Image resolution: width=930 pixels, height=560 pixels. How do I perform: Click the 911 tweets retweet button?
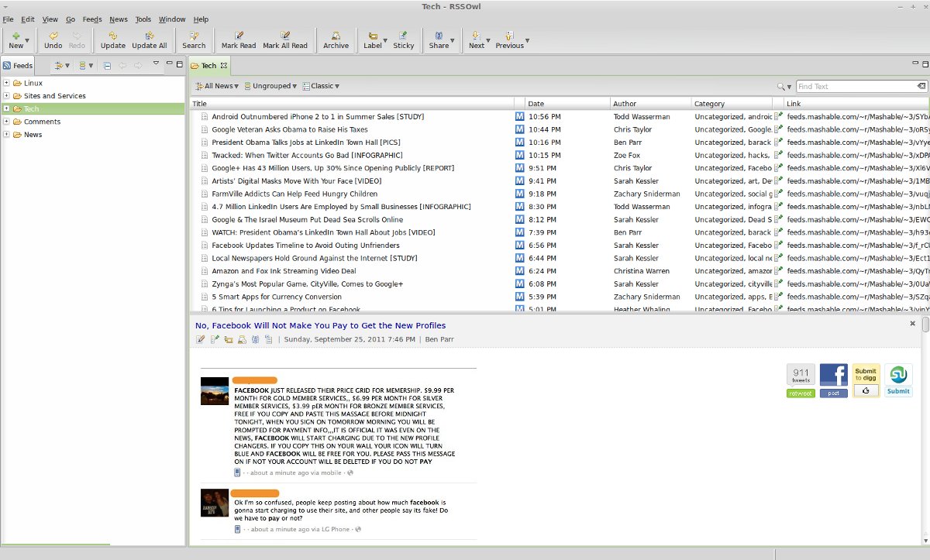click(801, 380)
